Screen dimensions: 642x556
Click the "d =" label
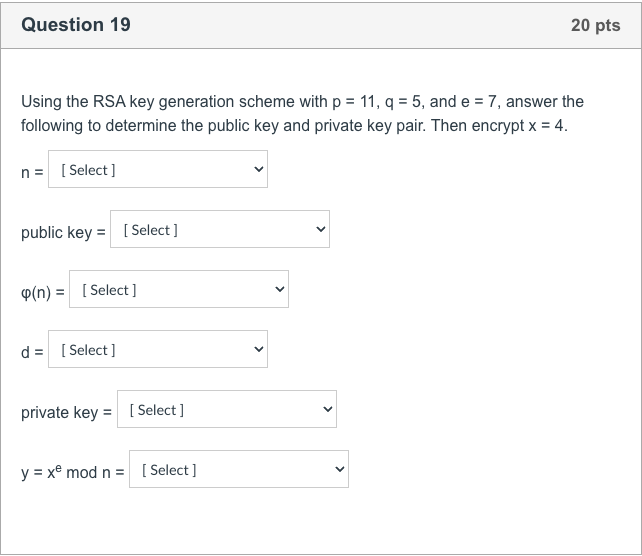[32, 352]
